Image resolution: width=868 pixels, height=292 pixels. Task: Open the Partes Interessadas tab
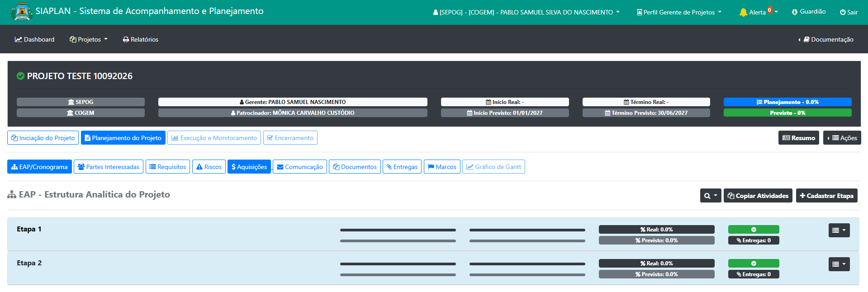tap(109, 167)
